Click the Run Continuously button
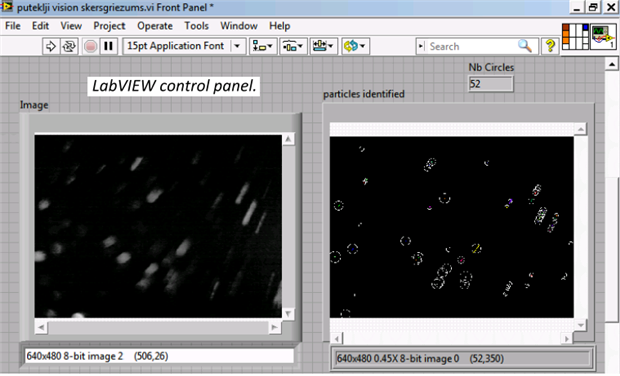The height and width of the screenshot is (376, 620). click(x=69, y=46)
